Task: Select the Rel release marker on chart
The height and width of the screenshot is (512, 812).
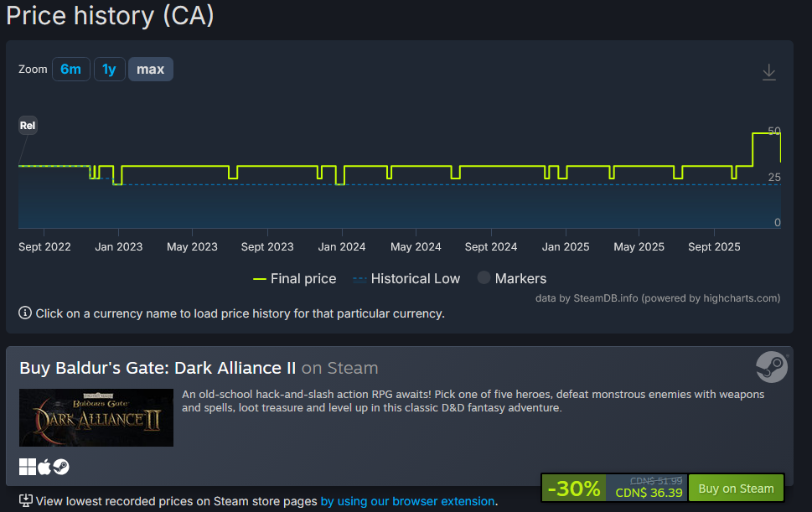Action: pos(28,127)
